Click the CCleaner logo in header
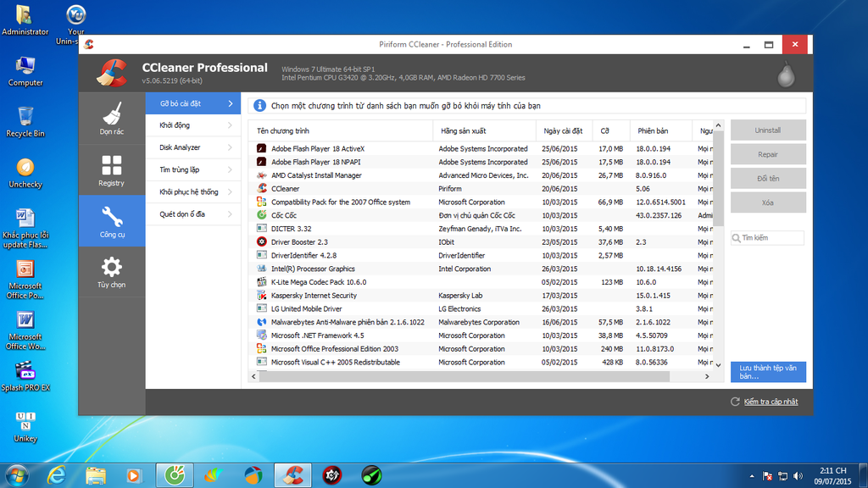Viewport: 868px width, 488px height. click(x=111, y=73)
